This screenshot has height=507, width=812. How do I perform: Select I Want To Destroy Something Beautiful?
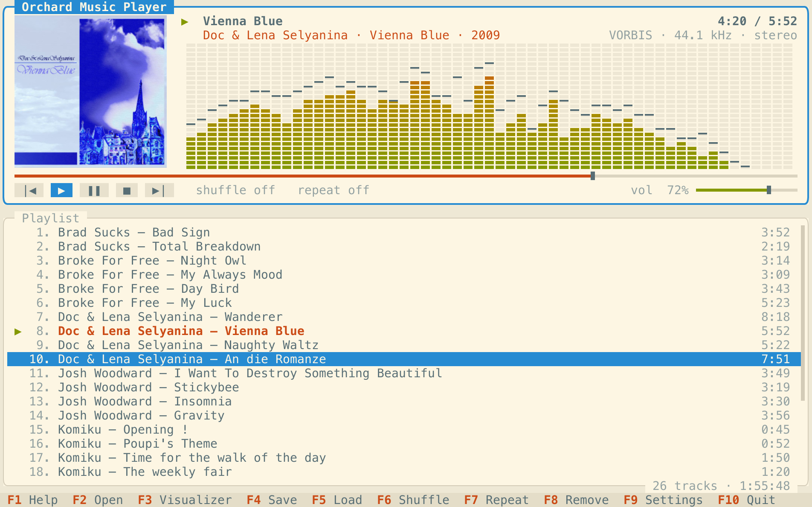(x=404, y=373)
